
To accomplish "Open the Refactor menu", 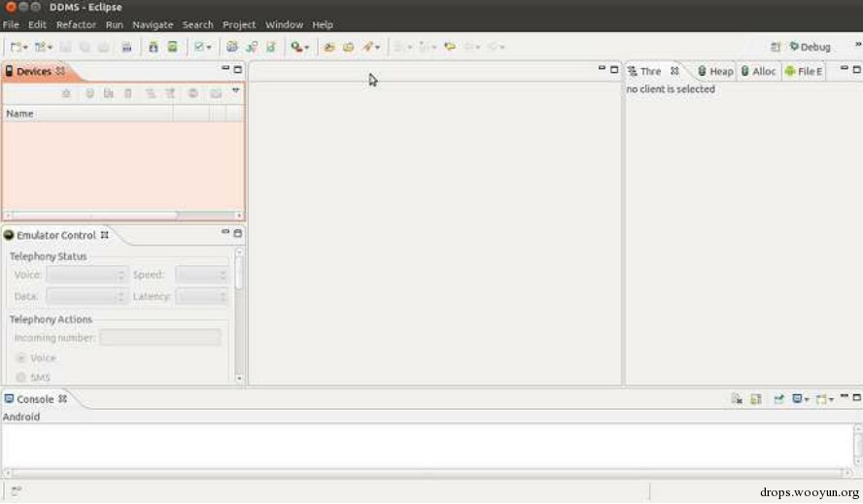I will pyautogui.click(x=76, y=24).
